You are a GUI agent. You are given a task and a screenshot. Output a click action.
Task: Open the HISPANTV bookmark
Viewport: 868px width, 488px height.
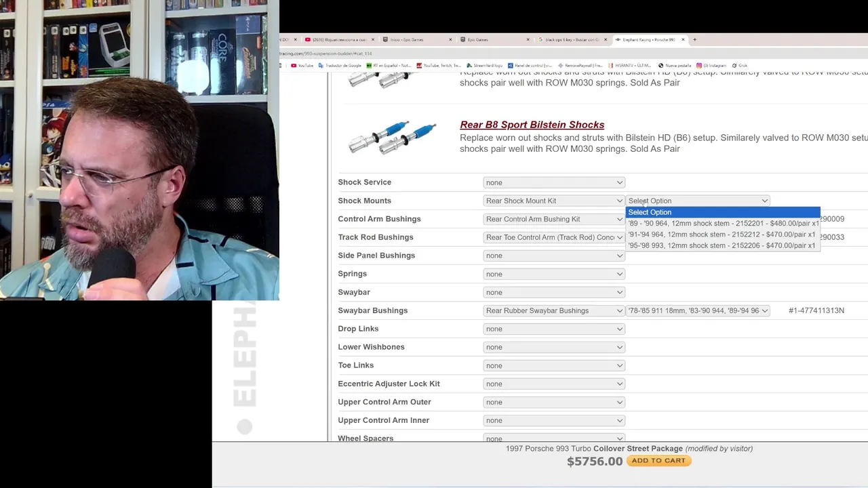pyautogui.click(x=630, y=66)
